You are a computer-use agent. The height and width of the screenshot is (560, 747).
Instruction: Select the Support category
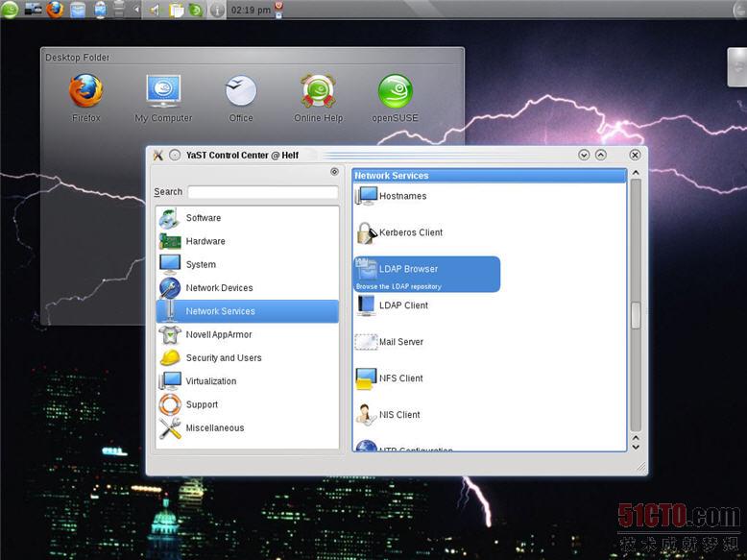tap(248, 404)
